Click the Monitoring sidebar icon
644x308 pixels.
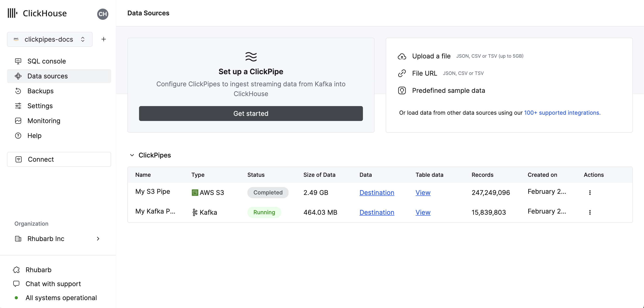(x=18, y=121)
